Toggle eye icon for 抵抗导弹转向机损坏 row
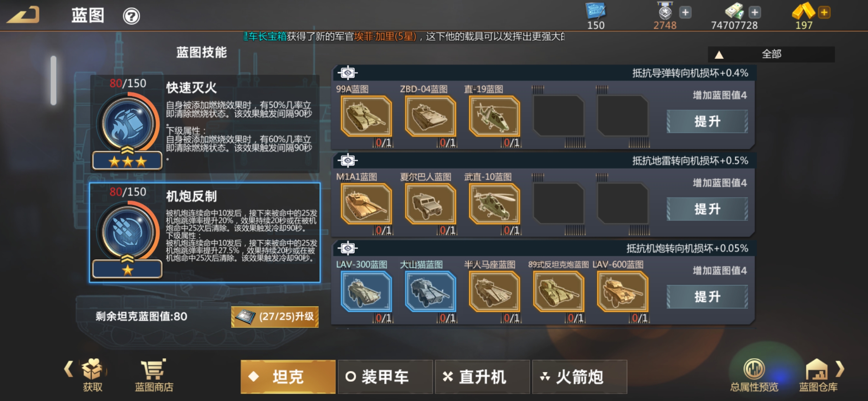This screenshot has height=401, width=868. click(348, 73)
